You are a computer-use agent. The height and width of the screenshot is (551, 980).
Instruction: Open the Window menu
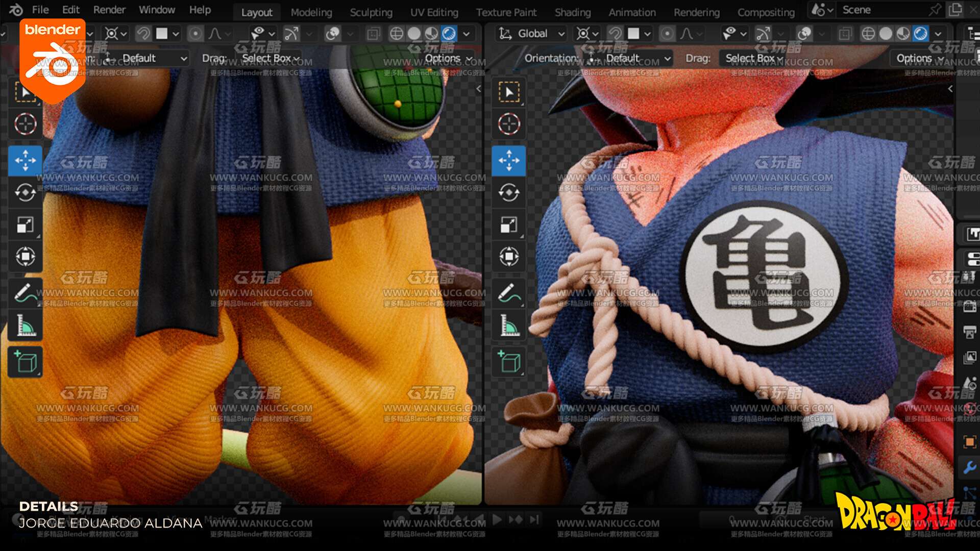157,10
